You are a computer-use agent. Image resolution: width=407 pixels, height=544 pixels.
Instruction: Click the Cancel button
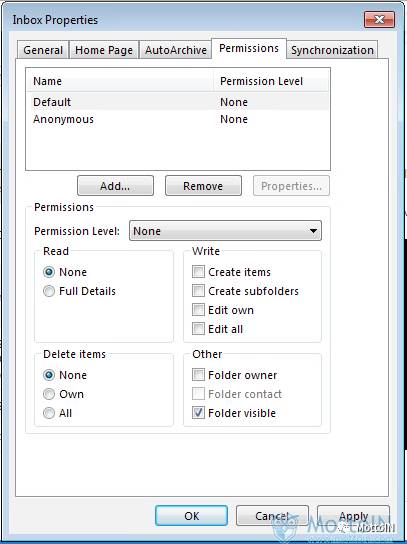[272, 516]
